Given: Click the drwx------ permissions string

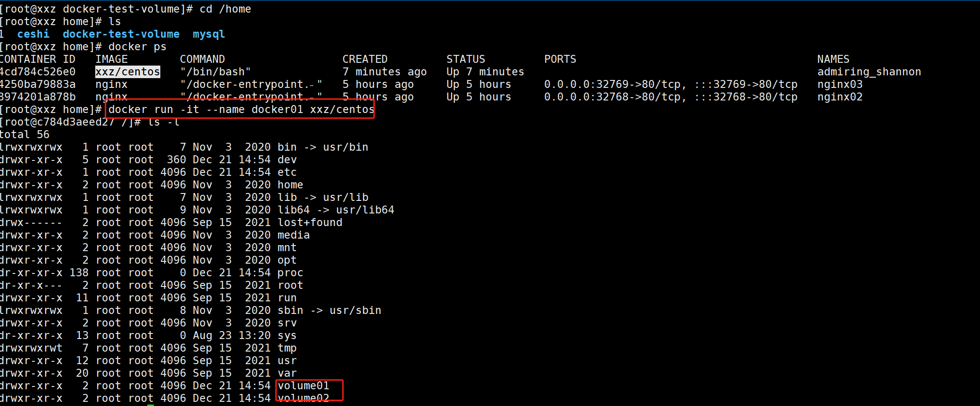Looking at the screenshot, I should click(x=31, y=222).
